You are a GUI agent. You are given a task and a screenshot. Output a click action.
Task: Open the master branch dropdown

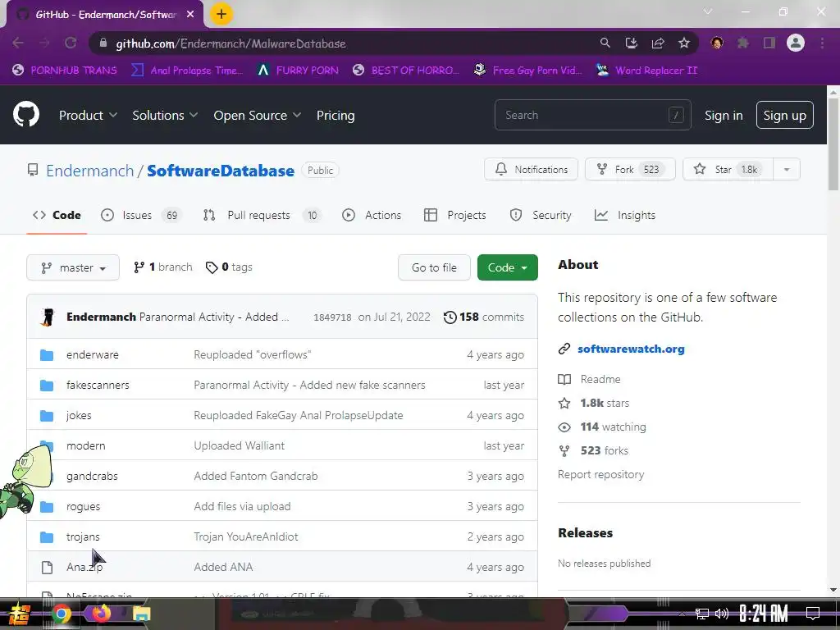coord(73,267)
